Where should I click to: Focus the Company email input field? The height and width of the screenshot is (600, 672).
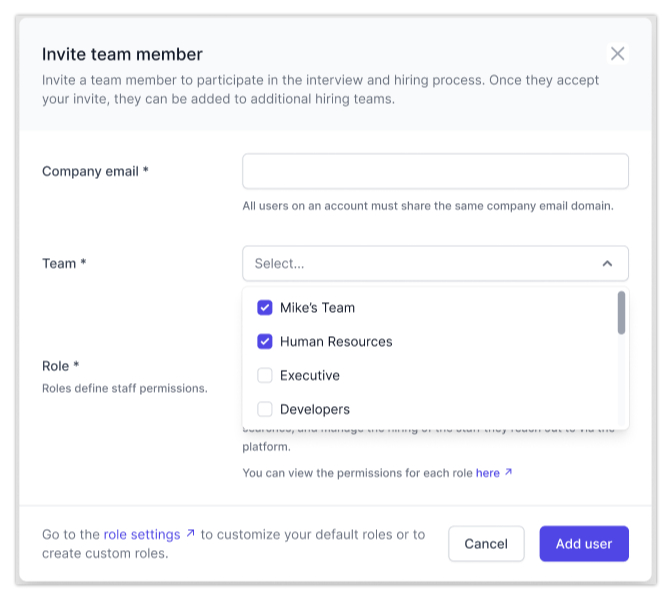coord(435,171)
